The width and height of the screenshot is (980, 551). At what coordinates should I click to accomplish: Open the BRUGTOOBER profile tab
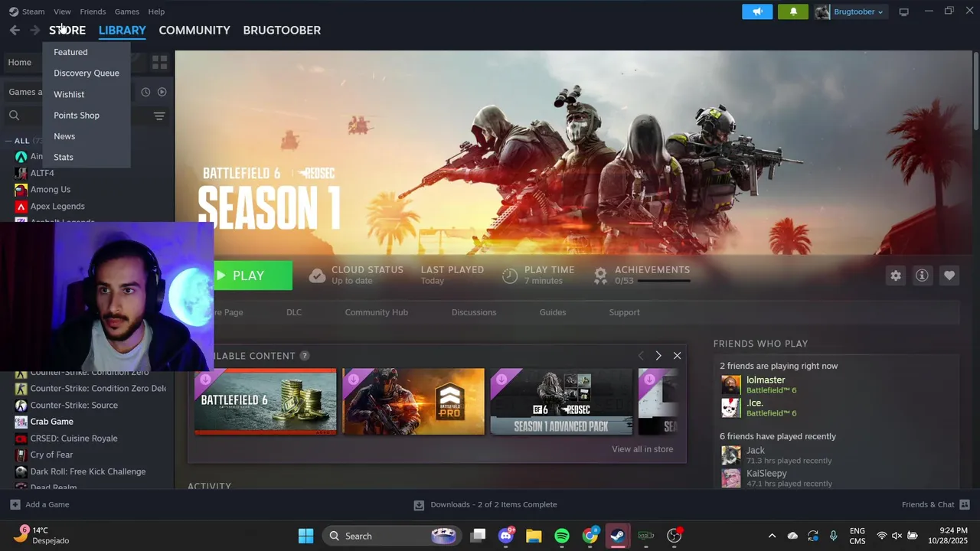[x=282, y=30]
